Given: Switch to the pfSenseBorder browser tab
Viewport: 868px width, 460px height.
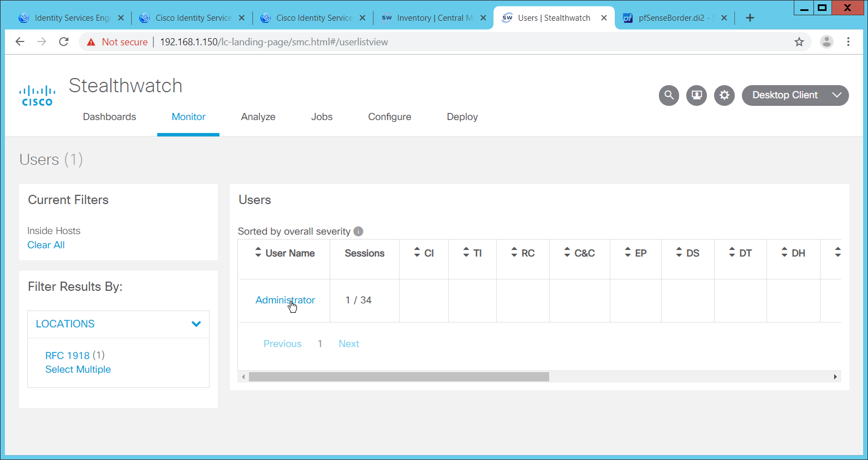Looking at the screenshot, I should [671, 18].
